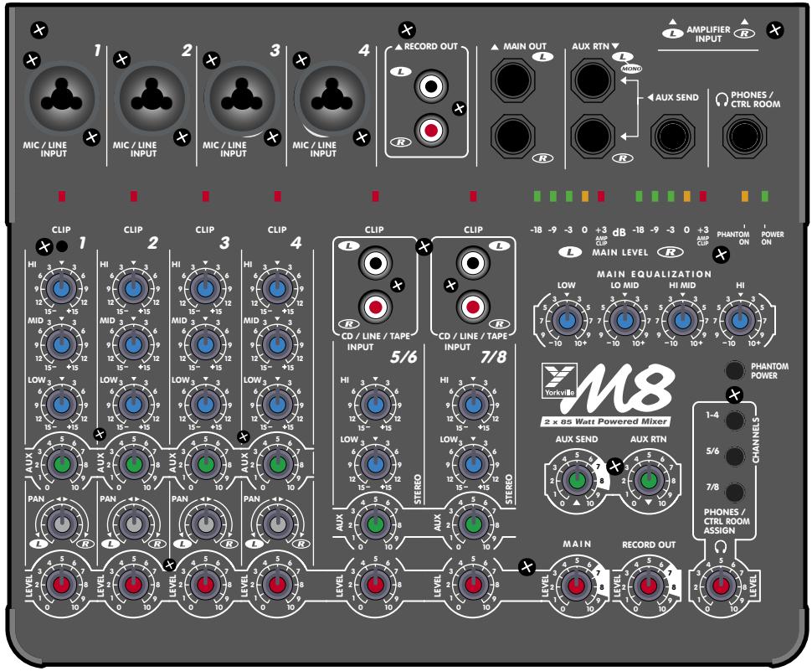The image size is (812, 671).
Task: Adjust channel 7/8 green AUX knob
Action: tap(473, 524)
